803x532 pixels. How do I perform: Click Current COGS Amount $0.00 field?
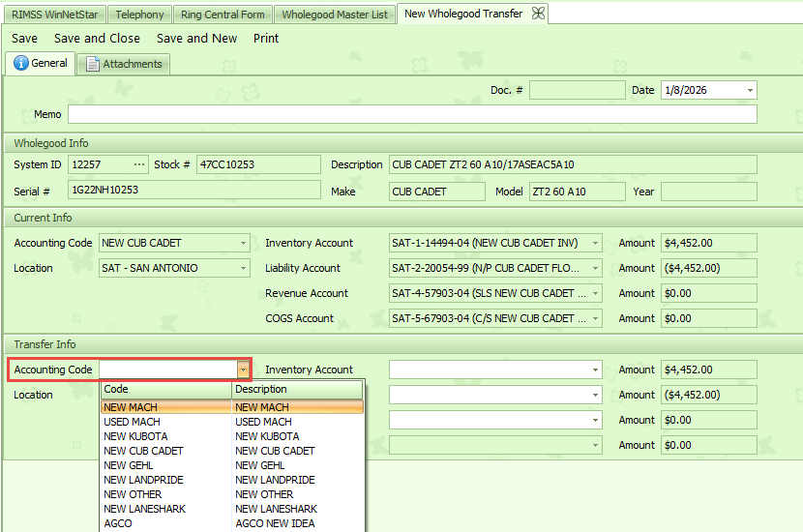[709, 318]
